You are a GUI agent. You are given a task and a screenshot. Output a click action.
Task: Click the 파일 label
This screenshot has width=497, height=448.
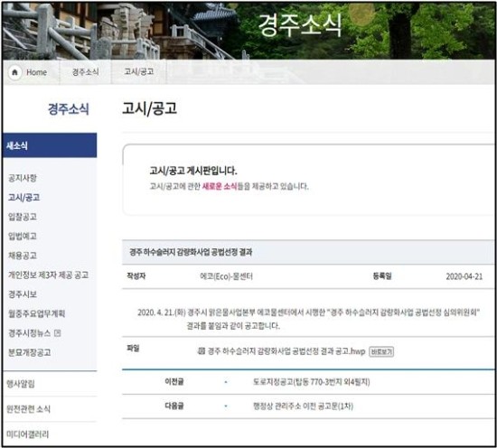pos(133,349)
